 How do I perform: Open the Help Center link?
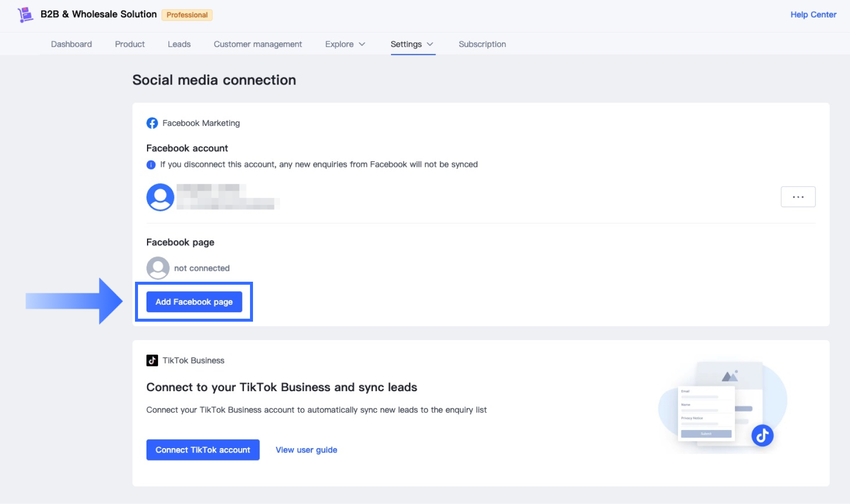813,15
